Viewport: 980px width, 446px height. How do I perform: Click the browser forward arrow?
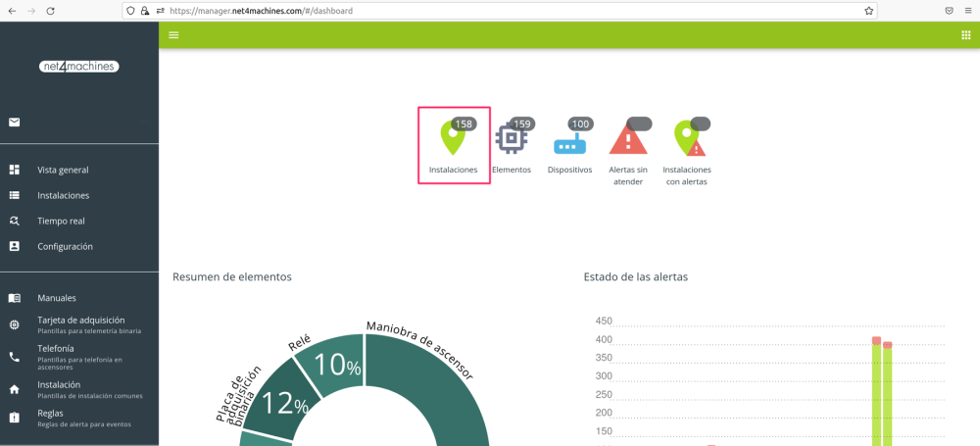point(31,11)
